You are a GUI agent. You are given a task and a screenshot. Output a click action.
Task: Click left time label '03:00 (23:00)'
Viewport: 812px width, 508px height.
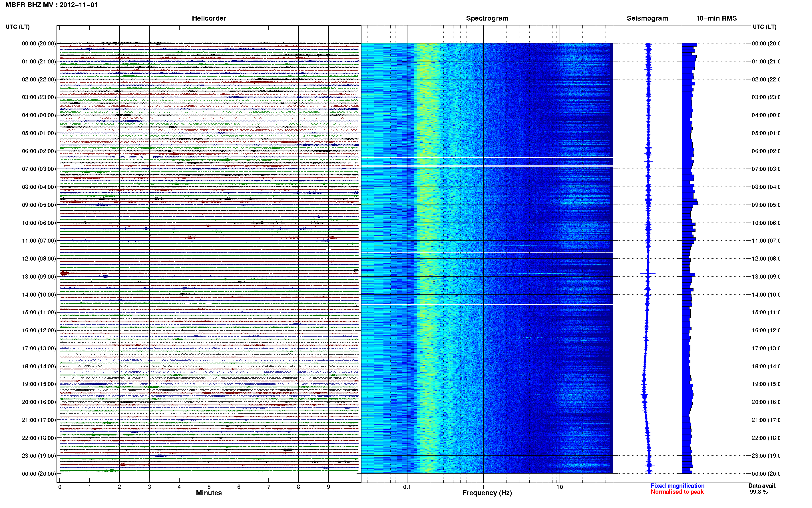pos(39,97)
